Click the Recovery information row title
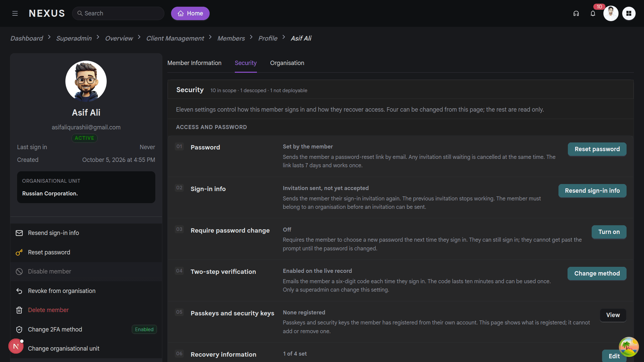This screenshot has width=644, height=362. (223, 355)
